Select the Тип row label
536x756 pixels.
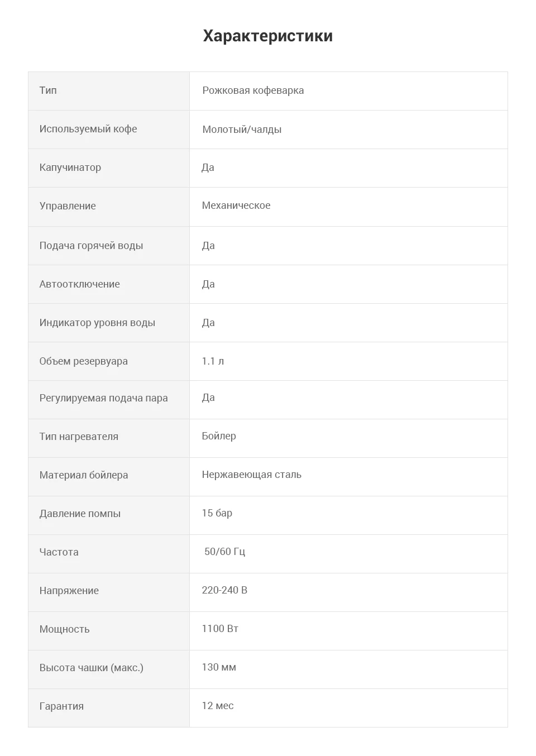tap(48, 90)
